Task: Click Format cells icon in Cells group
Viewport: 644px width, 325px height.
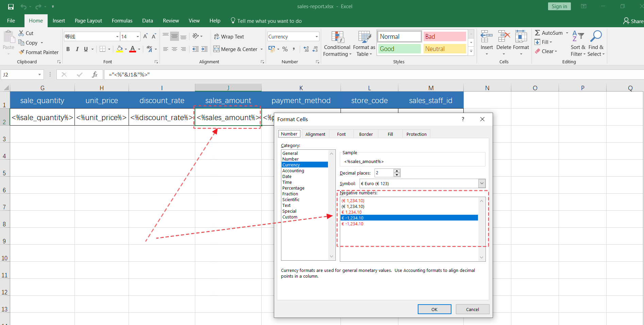Action: click(521, 36)
